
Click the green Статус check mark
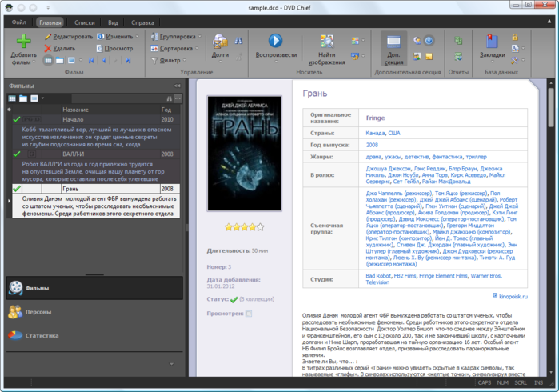(234, 300)
